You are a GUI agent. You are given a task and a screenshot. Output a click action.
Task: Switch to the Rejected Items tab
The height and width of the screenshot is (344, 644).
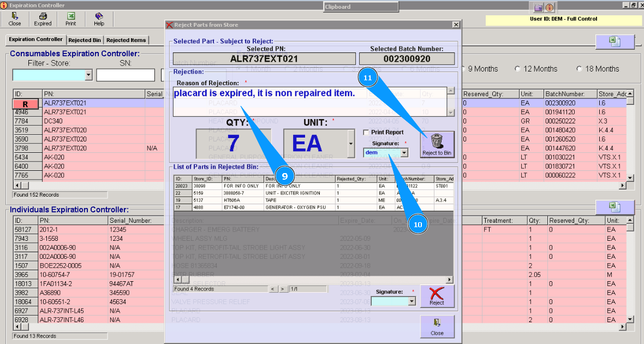click(x=126, y=40)
